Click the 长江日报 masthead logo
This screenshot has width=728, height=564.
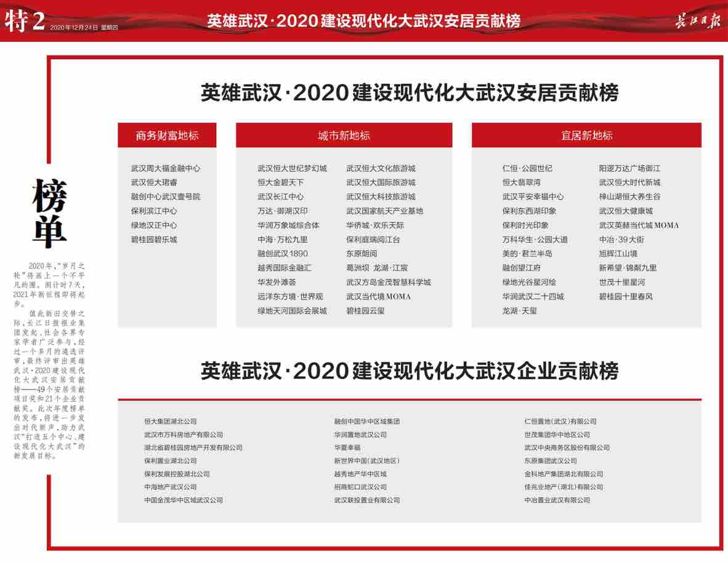[x=696, y=20]
